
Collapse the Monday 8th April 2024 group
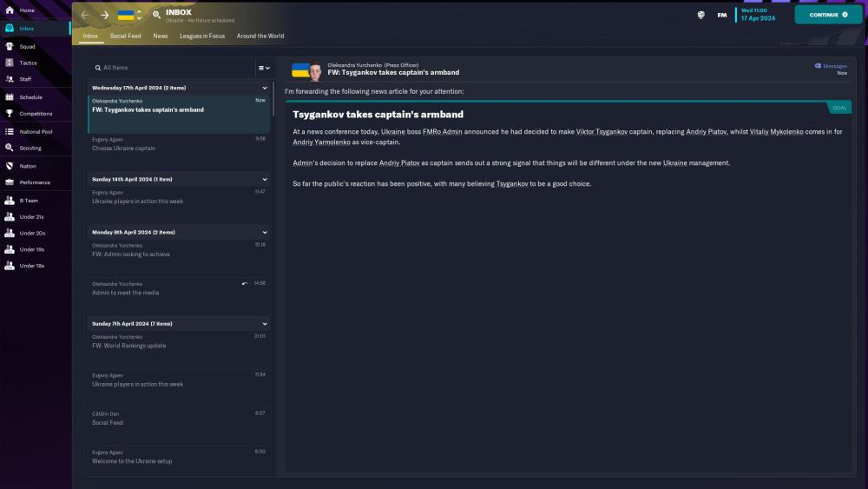[x=265, y=232]
